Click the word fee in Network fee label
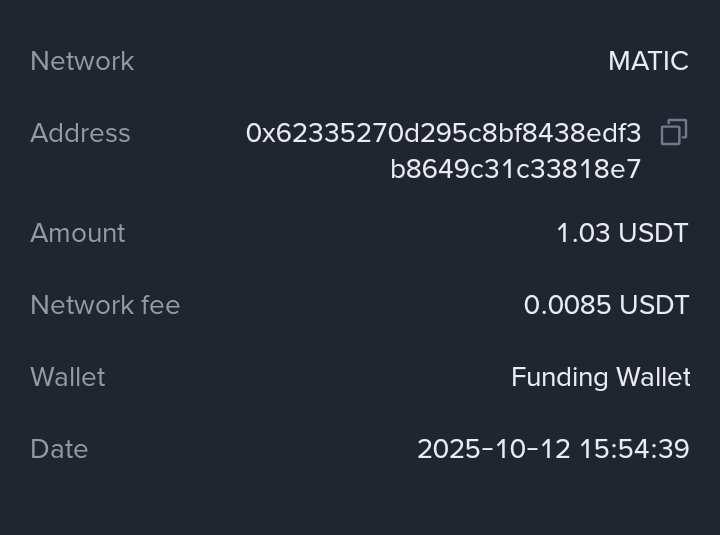This screenshot has height=535, width=720. click(x=161, y=305)
